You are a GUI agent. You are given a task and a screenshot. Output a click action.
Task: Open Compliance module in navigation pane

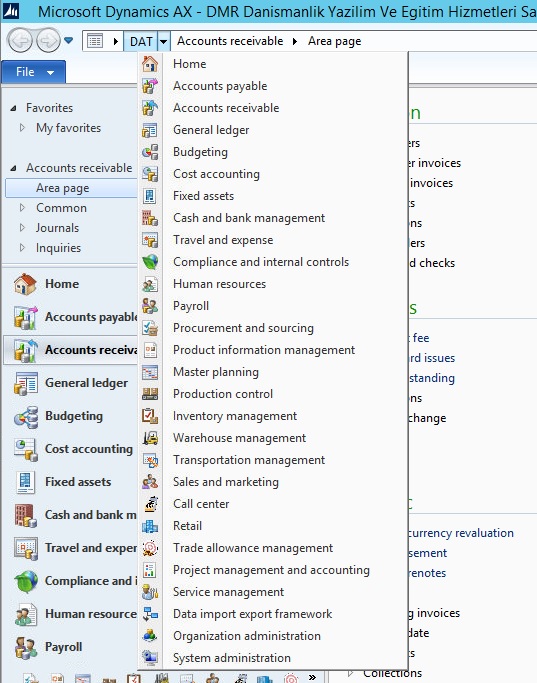(x=71, y=581)
